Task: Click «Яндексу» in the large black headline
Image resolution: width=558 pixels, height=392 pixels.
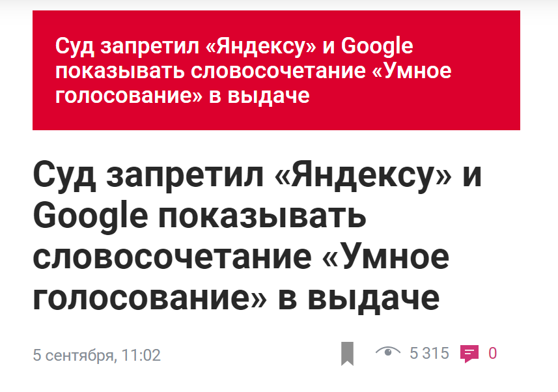Action: [x=354, y=177]
